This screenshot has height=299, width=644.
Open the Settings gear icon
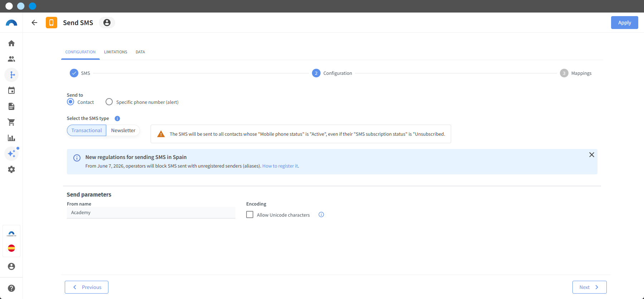pos(11,169)
